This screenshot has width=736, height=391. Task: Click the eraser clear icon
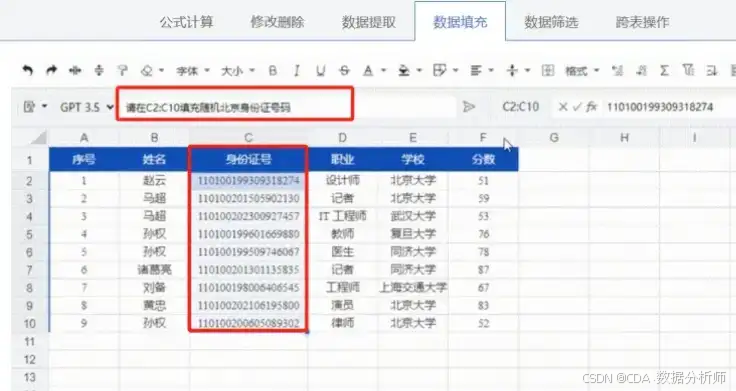pyautogui.click(x=147, y=71)
